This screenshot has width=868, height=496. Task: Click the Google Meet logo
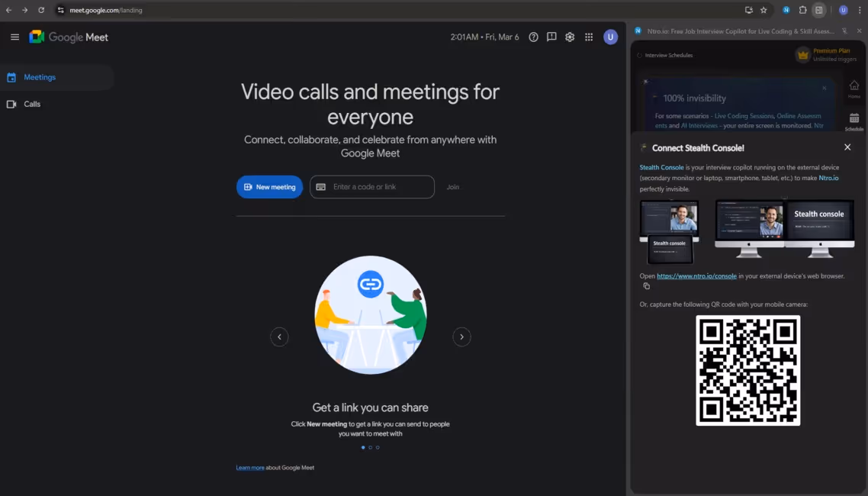click(x=69, y=37)
